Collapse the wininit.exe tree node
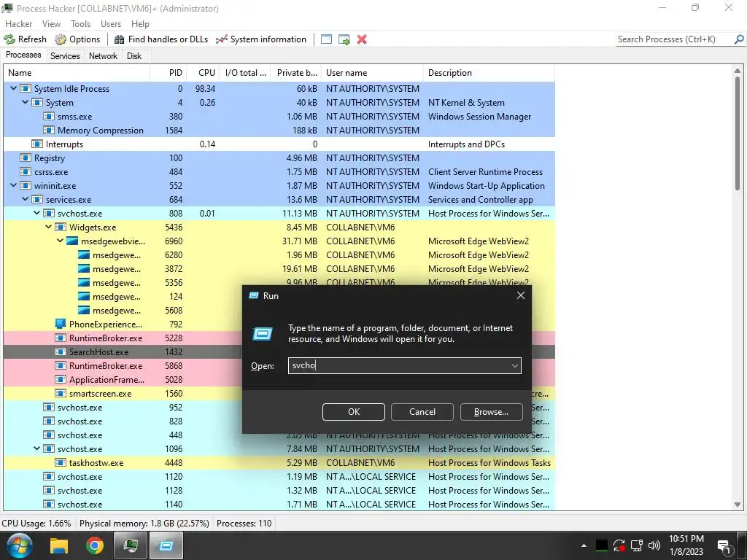The height and width of the screenshot is (560, 747). [x=14, y=186]
